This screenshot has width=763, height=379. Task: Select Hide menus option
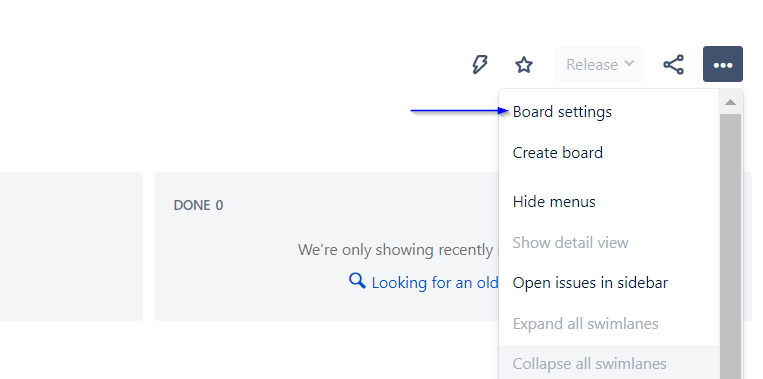[608, 202]
